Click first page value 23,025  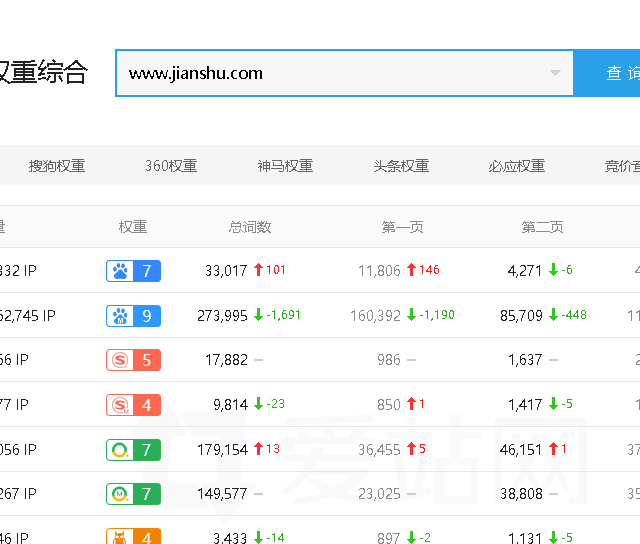click(x=379, y=494)
